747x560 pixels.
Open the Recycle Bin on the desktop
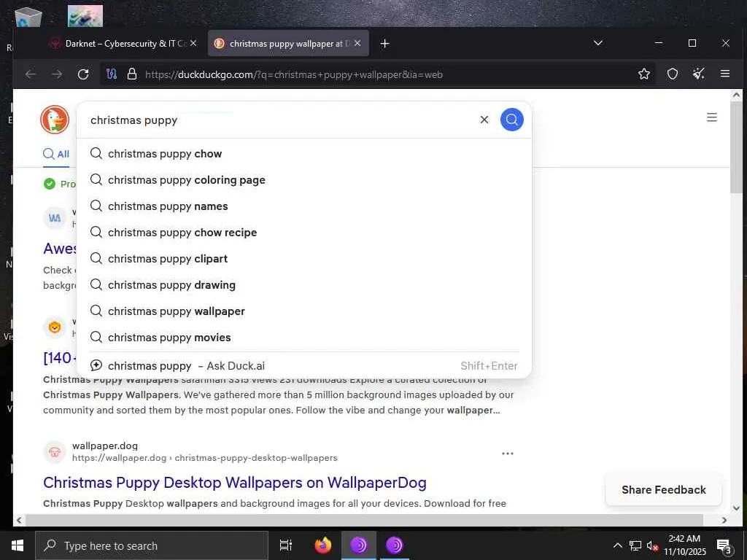pyautogui.click(x=28, y=17)
